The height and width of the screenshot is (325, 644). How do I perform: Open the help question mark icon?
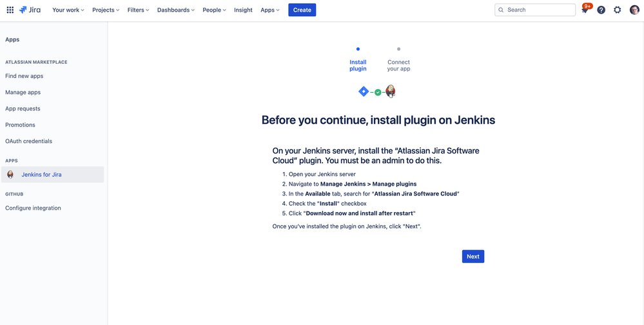[x=601, y=10]
